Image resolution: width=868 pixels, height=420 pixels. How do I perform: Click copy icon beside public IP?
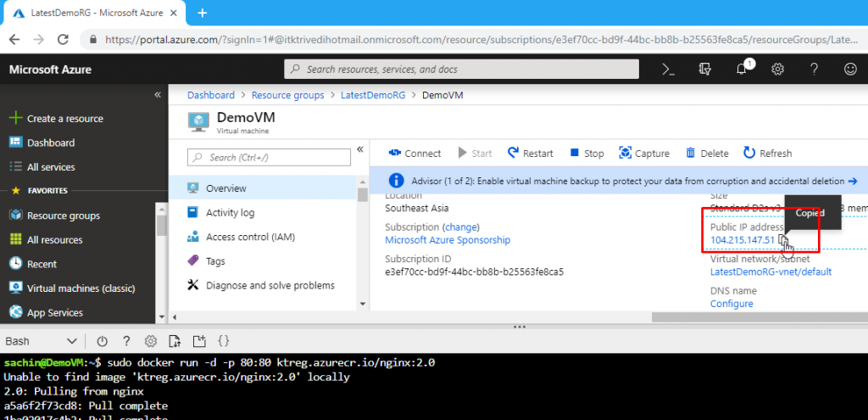click(x=782, y=240)
